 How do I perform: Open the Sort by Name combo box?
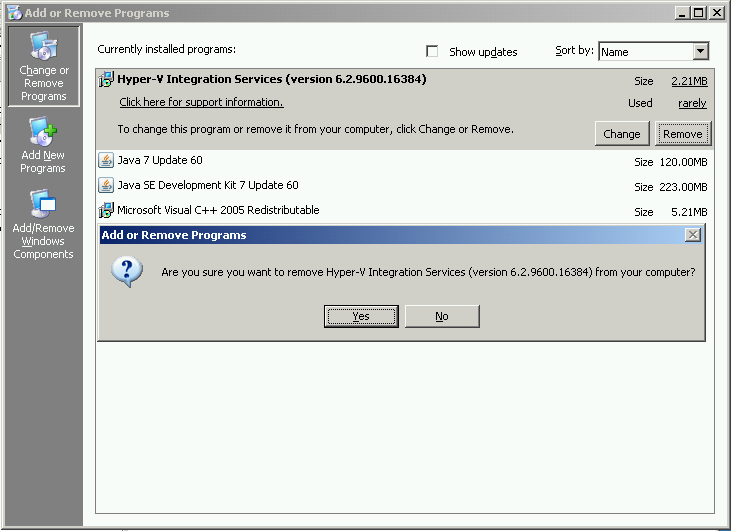[x=645, y=51]
